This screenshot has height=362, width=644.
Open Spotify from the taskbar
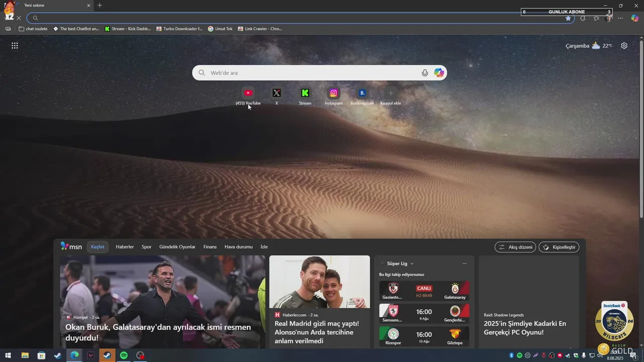(x=124, y=355)
